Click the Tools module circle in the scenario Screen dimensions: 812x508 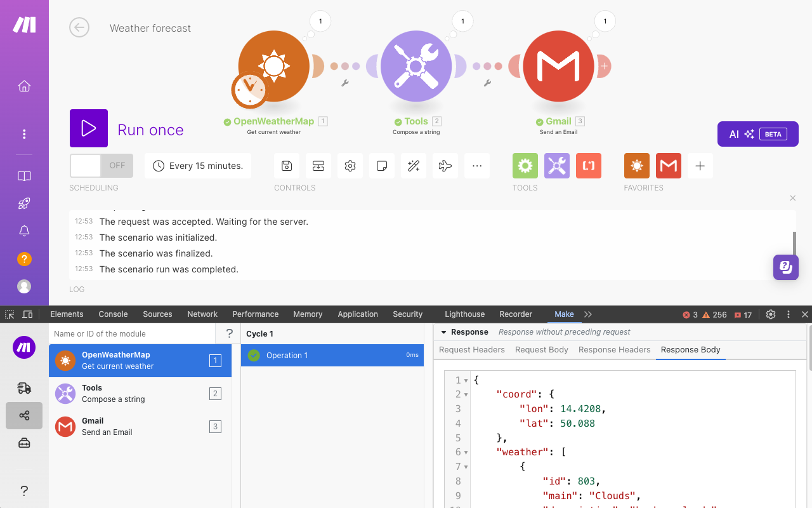click(x=416, y=65)
